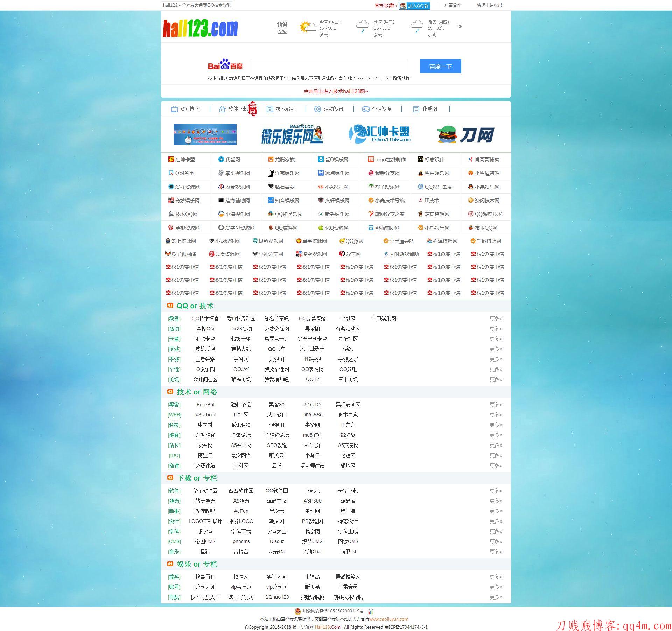This screenshot has width=672, height=631.
Task: Open the 技术教程 navigation item
Action: click(x=281, y=109)
